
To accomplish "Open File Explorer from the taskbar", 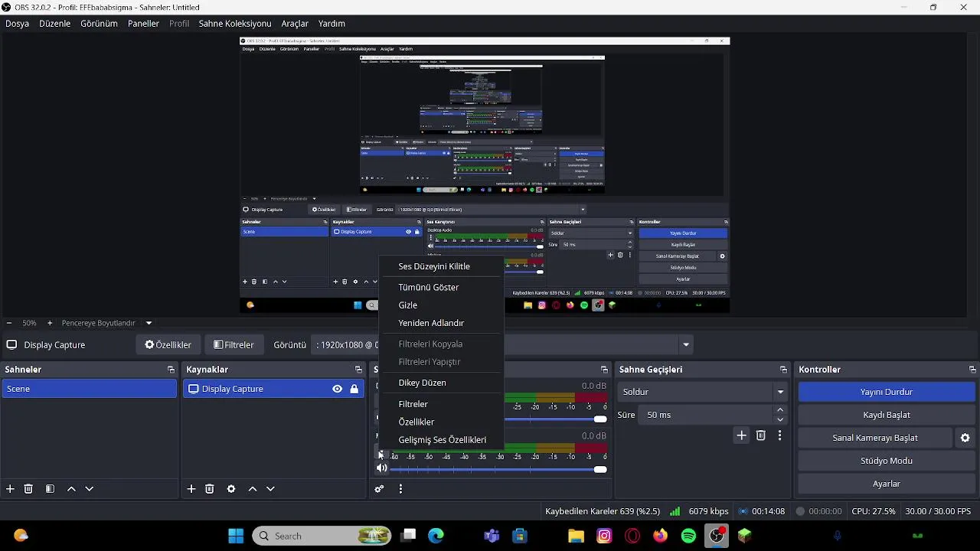I will click(576, 536).
